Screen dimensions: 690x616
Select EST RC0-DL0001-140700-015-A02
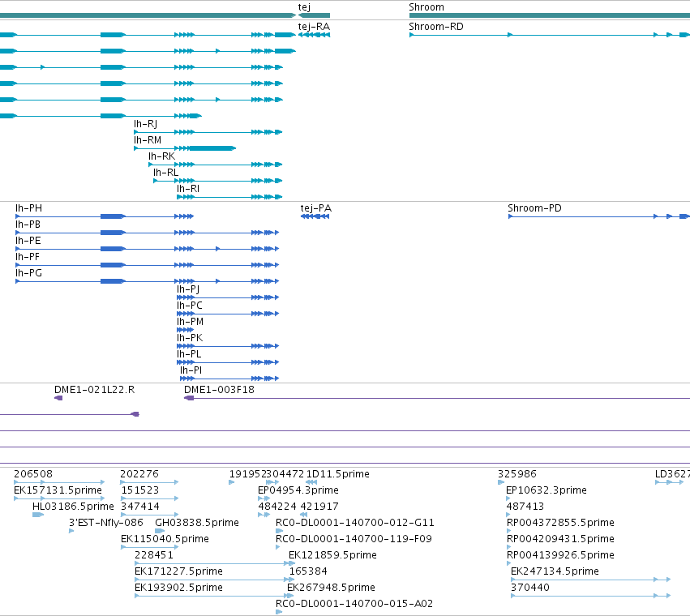click(354, 604)
